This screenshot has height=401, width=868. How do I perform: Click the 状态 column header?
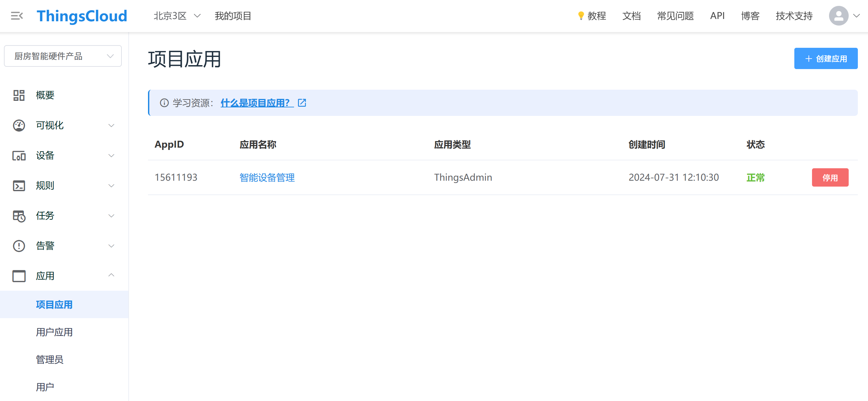[x=755, y=145]
